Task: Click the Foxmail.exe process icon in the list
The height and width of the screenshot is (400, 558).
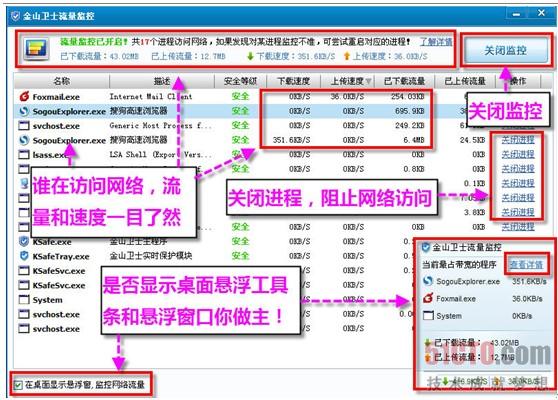Action: pos(24,96)
